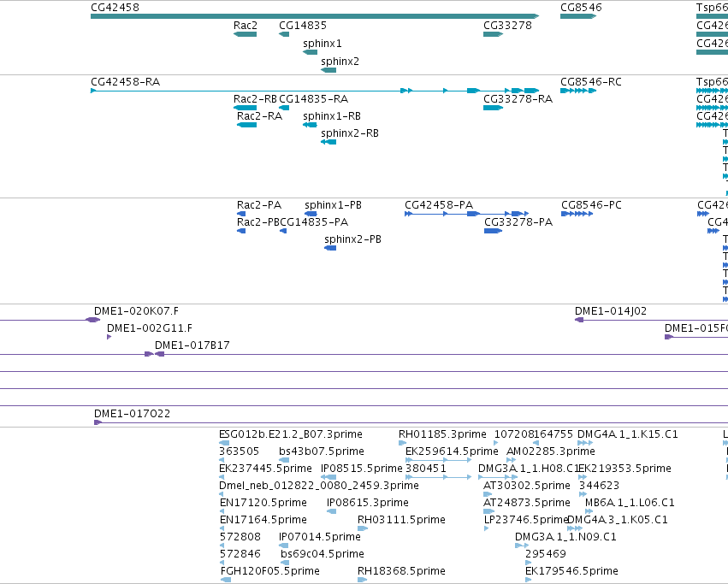Select the CG42458 gene bar
Screen dimensions: 728x584
(x=315, y=16)
